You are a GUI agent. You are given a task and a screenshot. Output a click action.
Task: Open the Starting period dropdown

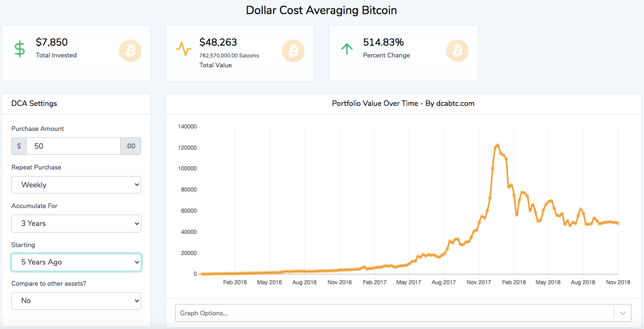coord(76,262)
